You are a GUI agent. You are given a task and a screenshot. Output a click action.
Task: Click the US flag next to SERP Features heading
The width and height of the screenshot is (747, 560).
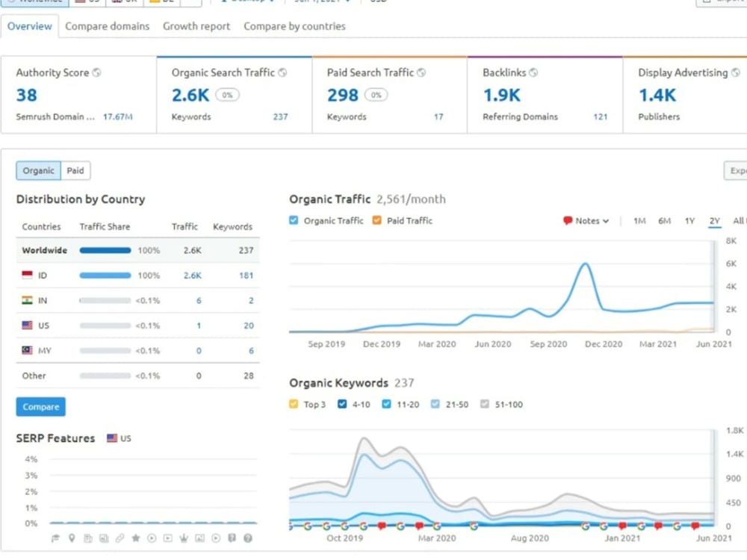pos(112,438)
